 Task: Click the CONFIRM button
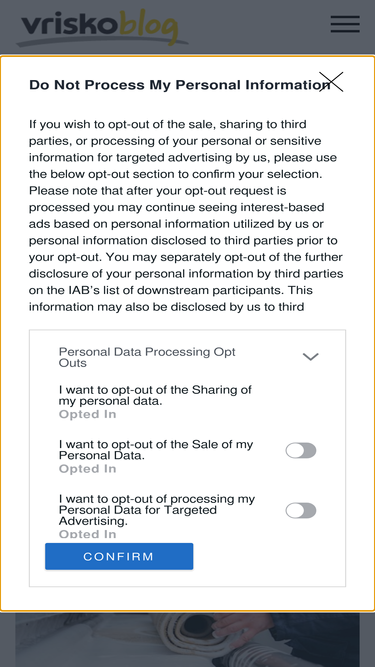point(119,556)
